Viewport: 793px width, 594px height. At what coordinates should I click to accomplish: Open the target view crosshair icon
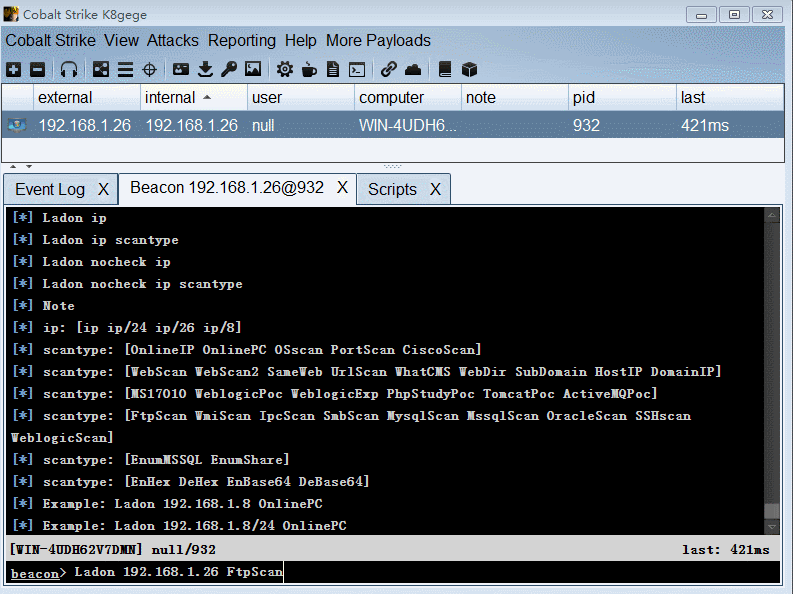click(x=150, y=69)
